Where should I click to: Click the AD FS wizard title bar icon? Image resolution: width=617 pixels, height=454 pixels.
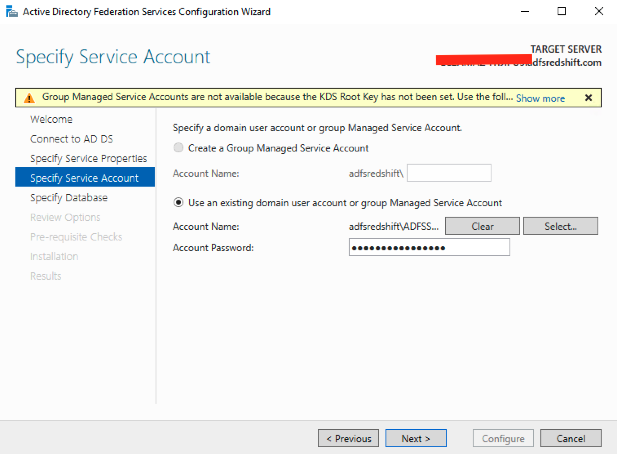pos(11,12)
